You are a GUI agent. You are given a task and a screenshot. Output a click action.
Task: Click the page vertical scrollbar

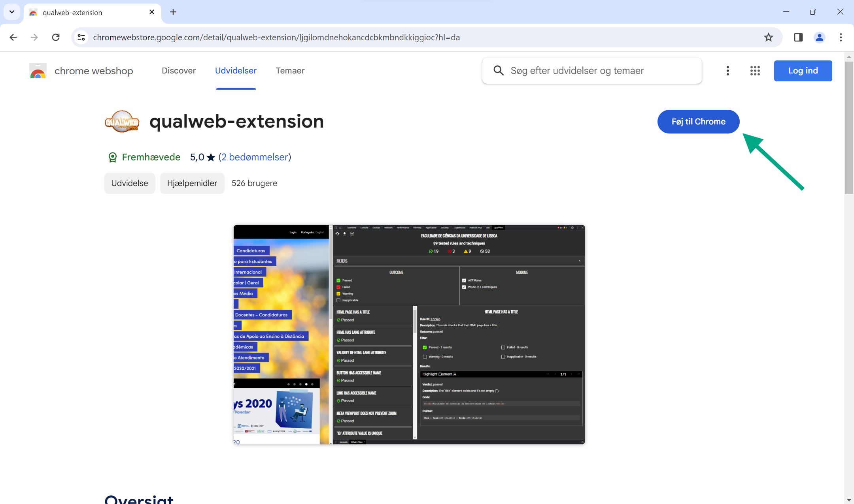click(x=849, y=128)
